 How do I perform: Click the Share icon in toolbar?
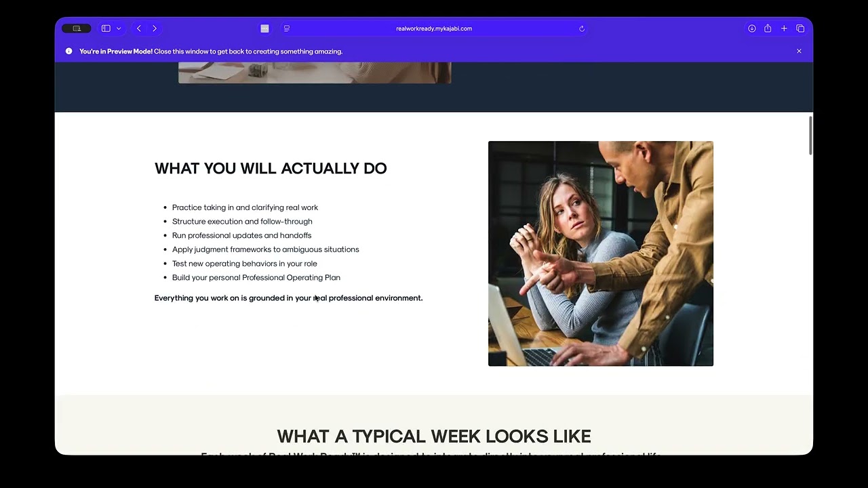pos(768,28)
